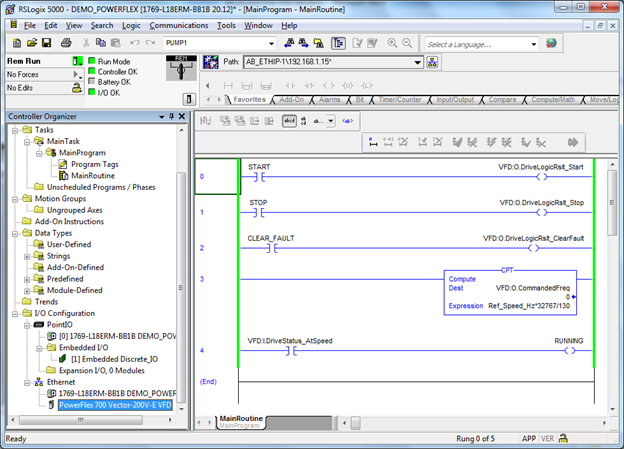Screen dimensions: 624x449
Task: Click the blue tag documentation display icon
Action: tap(347, 121)
